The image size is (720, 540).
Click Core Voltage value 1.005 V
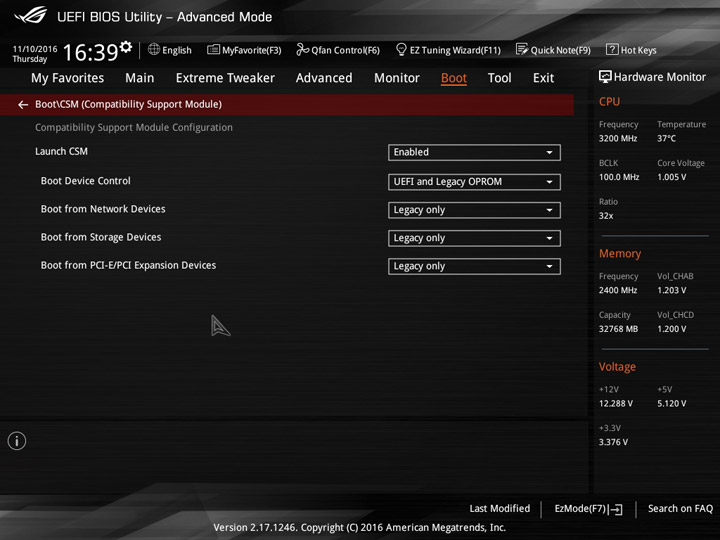coord(671,177)
